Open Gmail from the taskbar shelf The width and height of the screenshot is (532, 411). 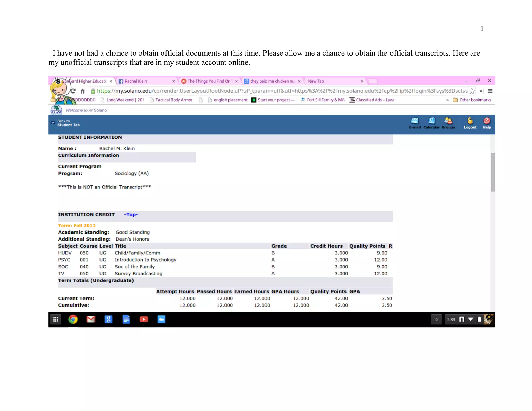[91, 319]
